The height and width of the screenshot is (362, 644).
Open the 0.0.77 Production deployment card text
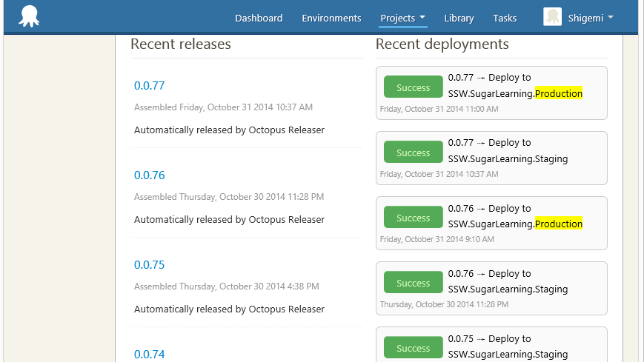[x=515, y=85]
